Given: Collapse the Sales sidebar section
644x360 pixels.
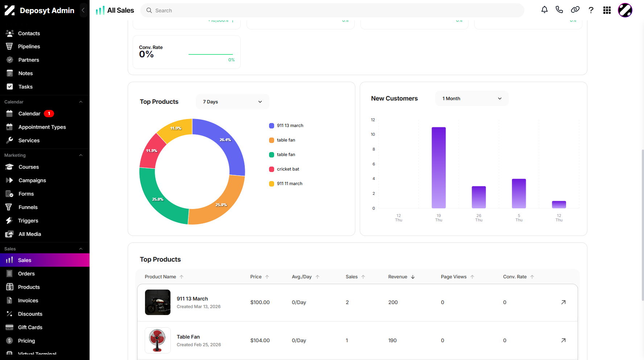Looking at the screenshot, I should (81, 249).
